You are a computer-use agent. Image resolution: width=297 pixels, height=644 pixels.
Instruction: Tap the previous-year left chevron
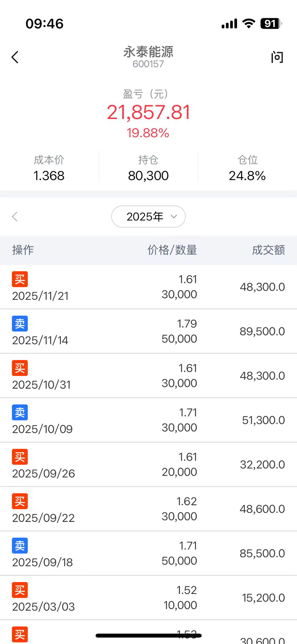point(15,216)
